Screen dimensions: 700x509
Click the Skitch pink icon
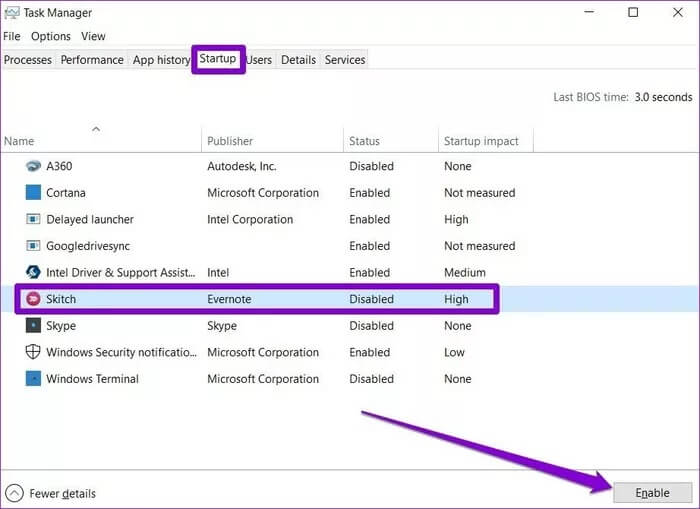pos(33,299)
